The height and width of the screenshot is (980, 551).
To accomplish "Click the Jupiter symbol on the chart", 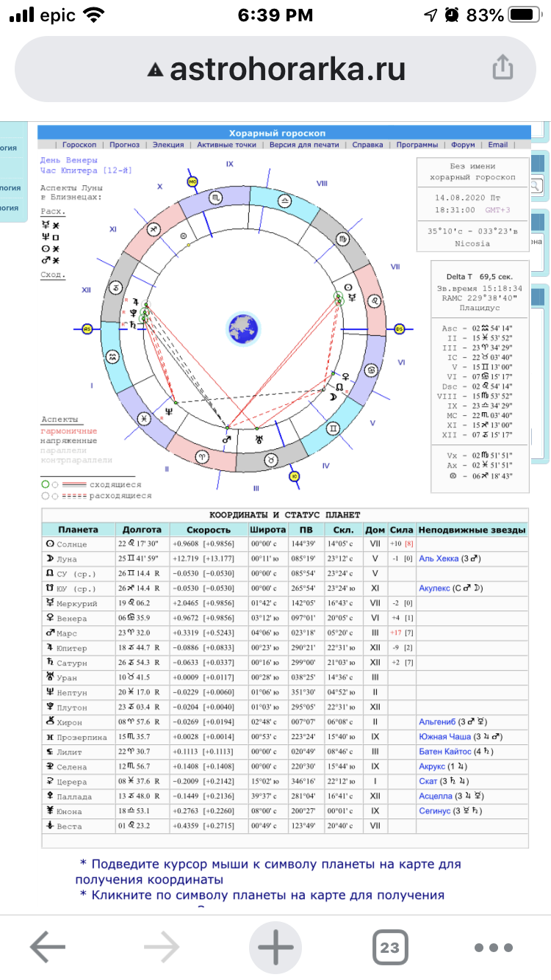I will (x=135, y=302).
